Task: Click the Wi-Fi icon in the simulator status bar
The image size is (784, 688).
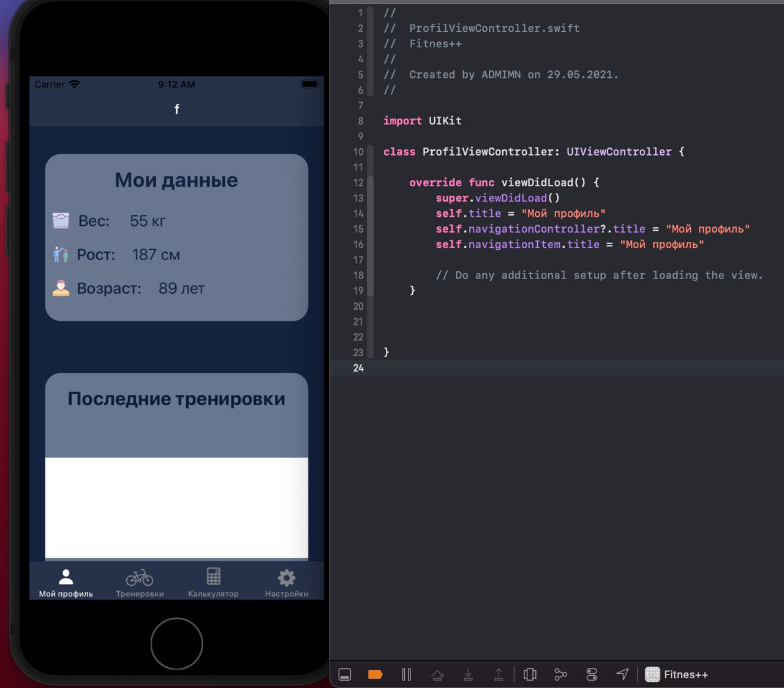Action: tap(75, 84)
